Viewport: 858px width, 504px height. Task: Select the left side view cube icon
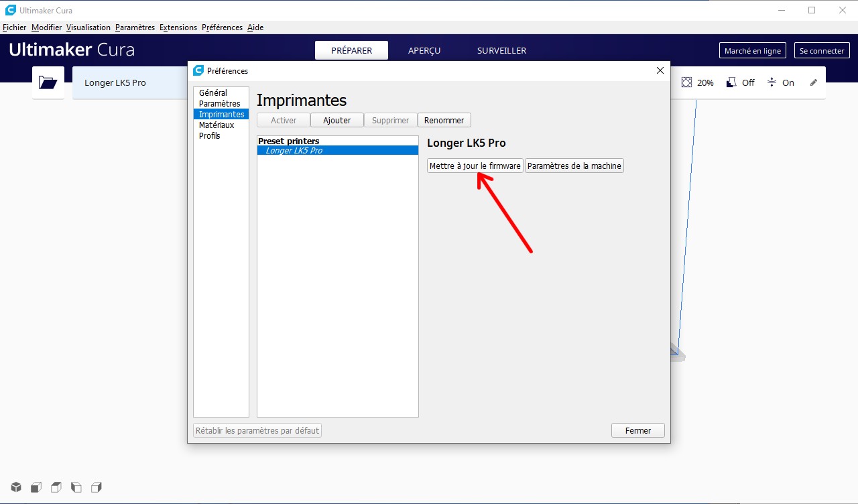76,487
